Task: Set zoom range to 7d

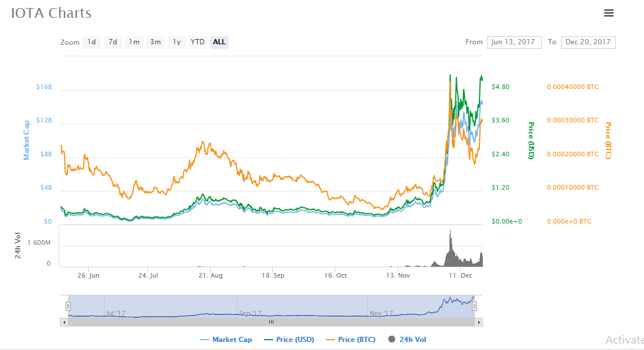Action: click(113, 42)
